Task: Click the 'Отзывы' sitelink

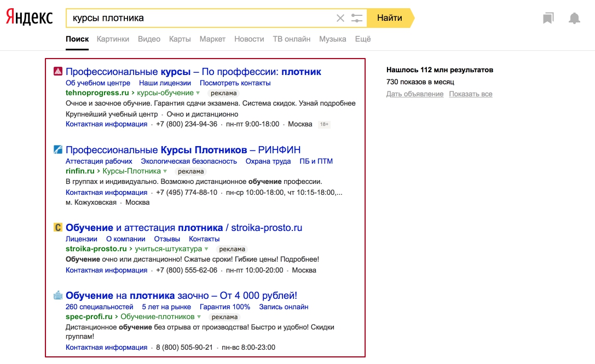Action: pos(167,239)
